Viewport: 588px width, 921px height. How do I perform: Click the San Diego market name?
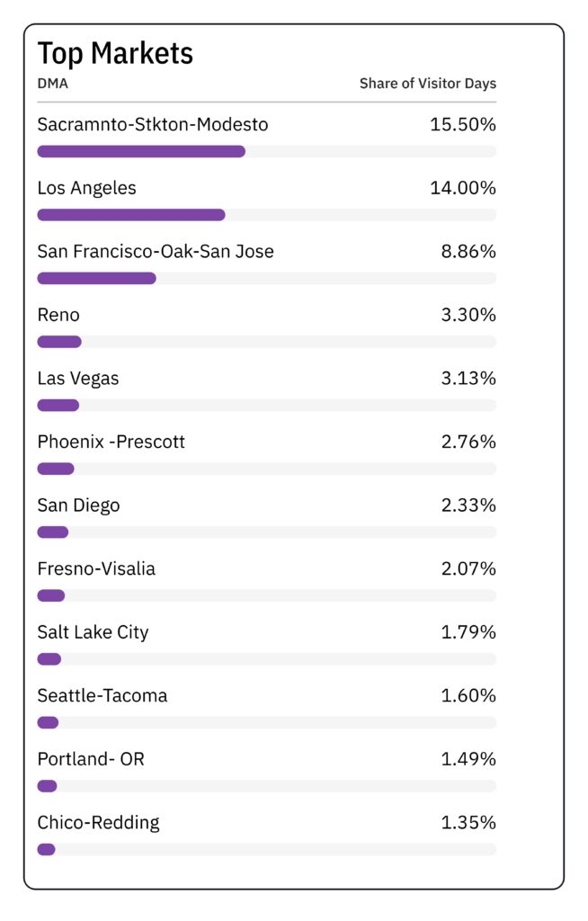pos(78,505)
